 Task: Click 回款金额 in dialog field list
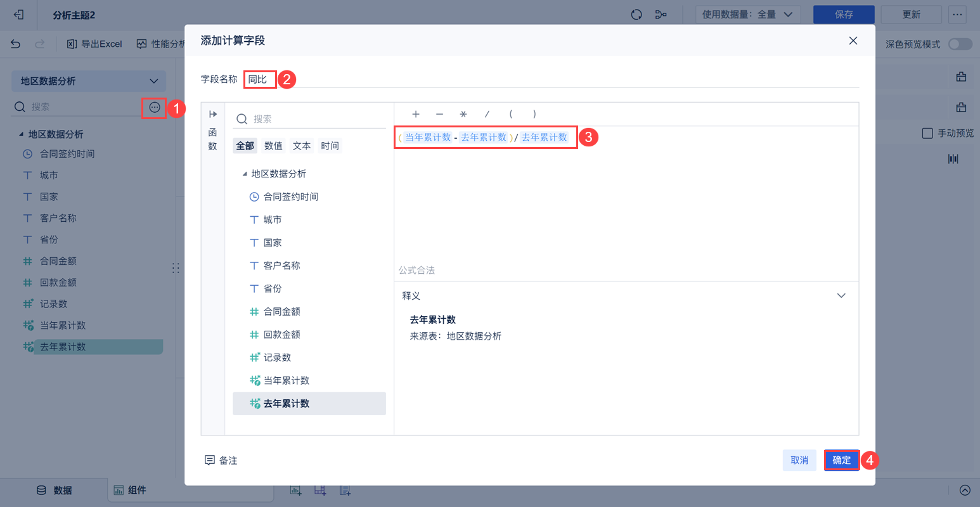(309, 335)
